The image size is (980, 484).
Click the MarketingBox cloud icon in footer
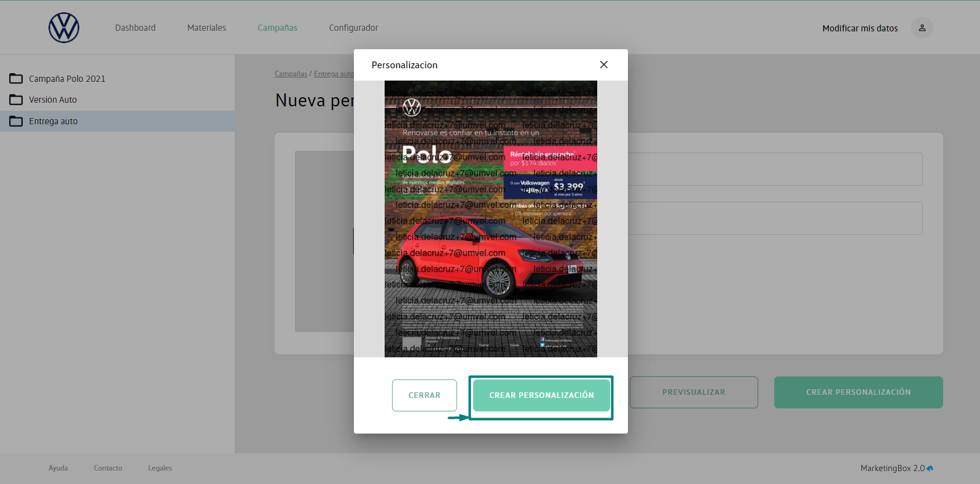click(x=930, y=468)
